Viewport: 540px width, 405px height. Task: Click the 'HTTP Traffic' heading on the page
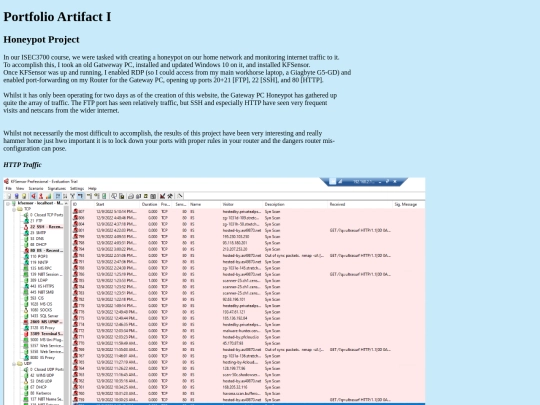pyautogui.click(x=22, y=165)
